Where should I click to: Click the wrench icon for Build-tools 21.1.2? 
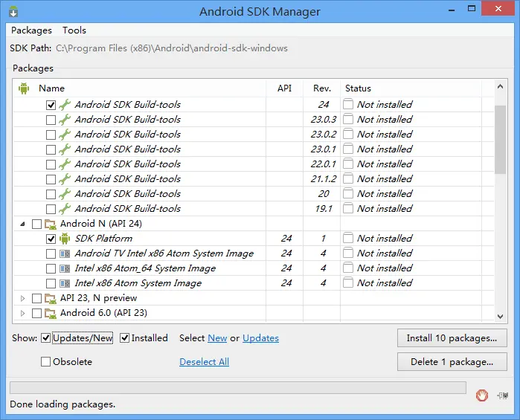pos(65,179)
